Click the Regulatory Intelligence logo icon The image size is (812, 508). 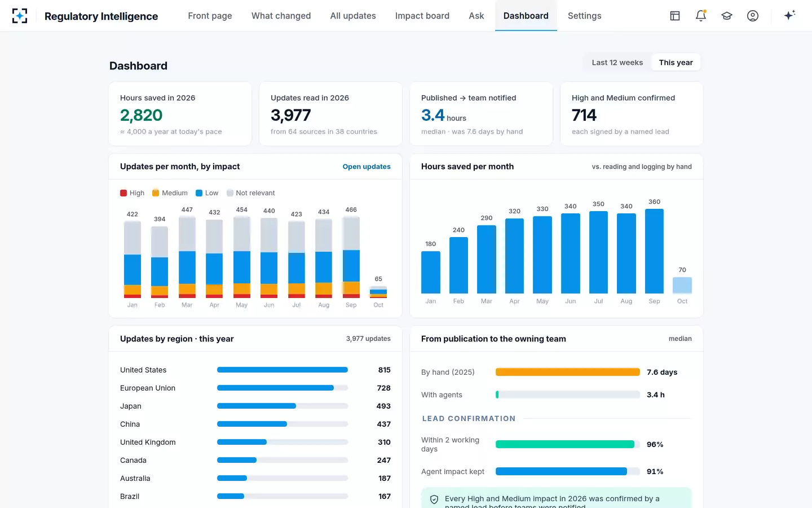click(20, 16)
